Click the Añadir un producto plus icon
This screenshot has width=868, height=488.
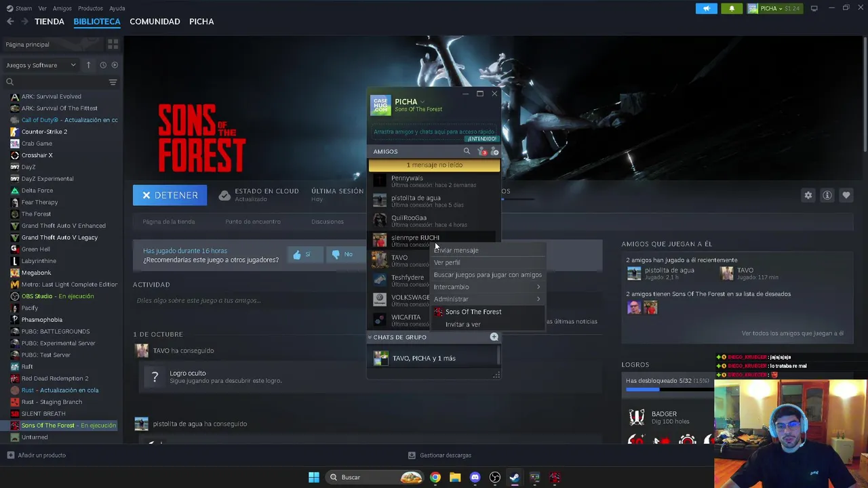tap(10, 455)
